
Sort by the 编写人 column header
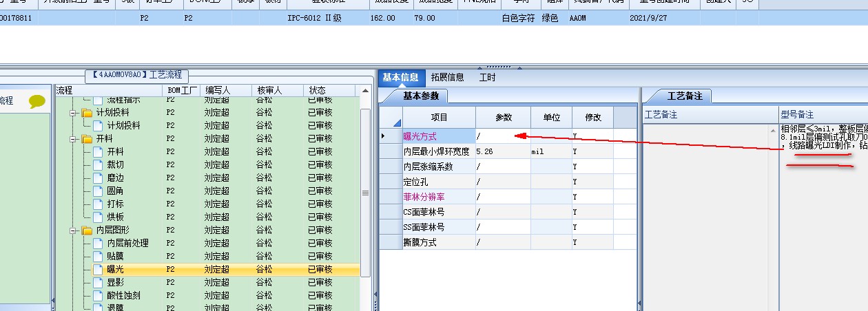[x=226, y=90]
